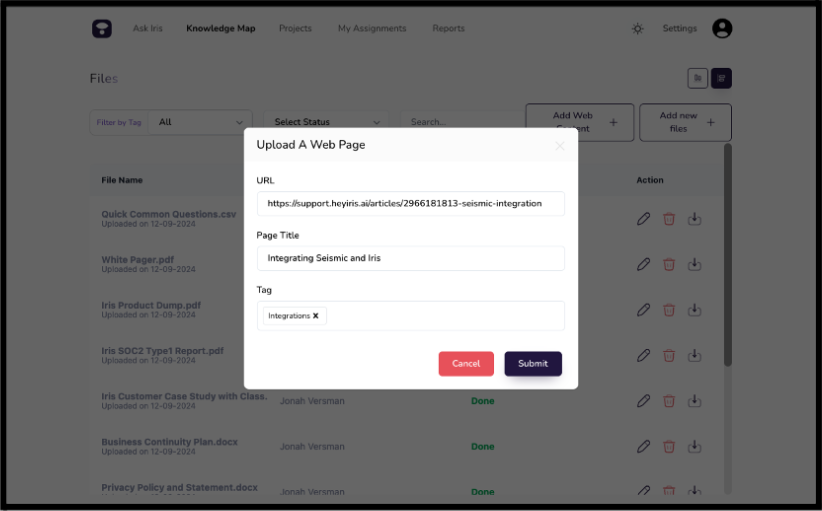Cancel the web page upload

click(466, 364)
